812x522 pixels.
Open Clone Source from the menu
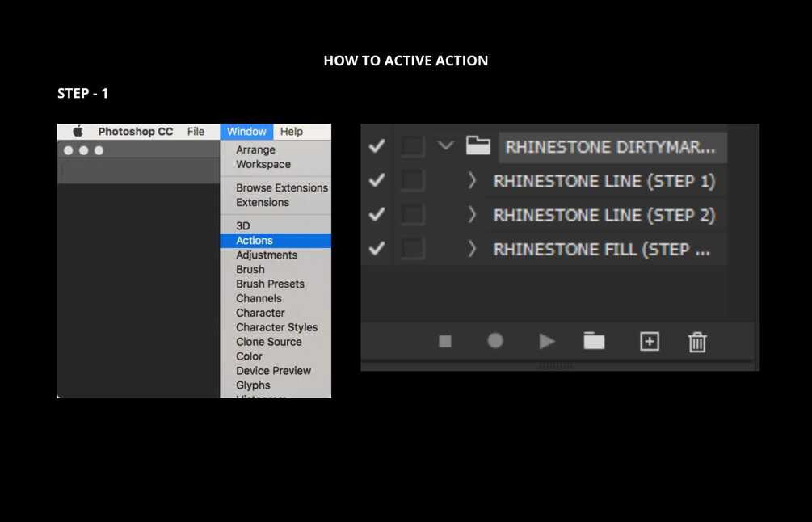click(x=269, y=342)
